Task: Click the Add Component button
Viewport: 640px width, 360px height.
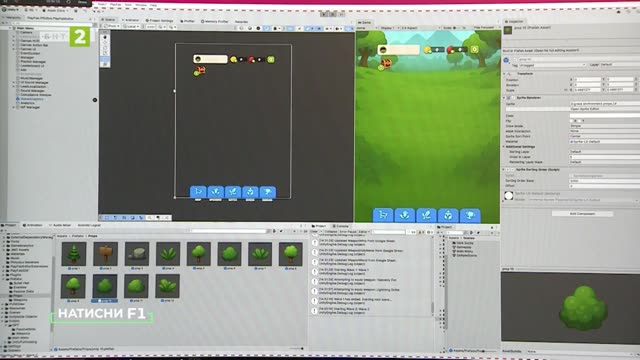Action: coord(582,213)
